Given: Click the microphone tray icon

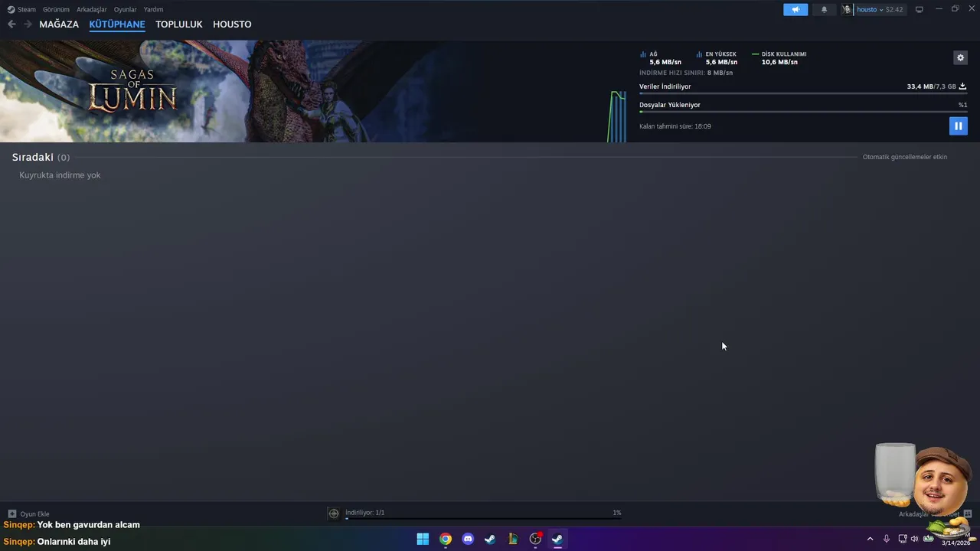Looking at the screenshot, I should tap(887, 539).
